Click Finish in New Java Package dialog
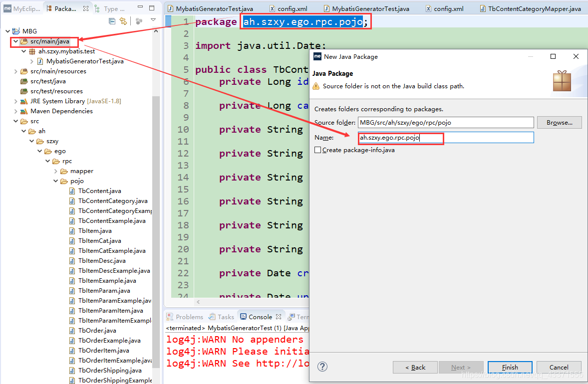This screenshot has height=384, width=588. click(x=510, y=367)
